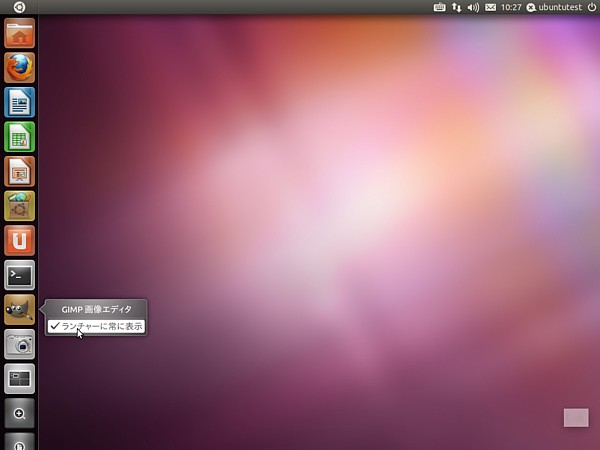Open the power session menu icon

point(592,7)
